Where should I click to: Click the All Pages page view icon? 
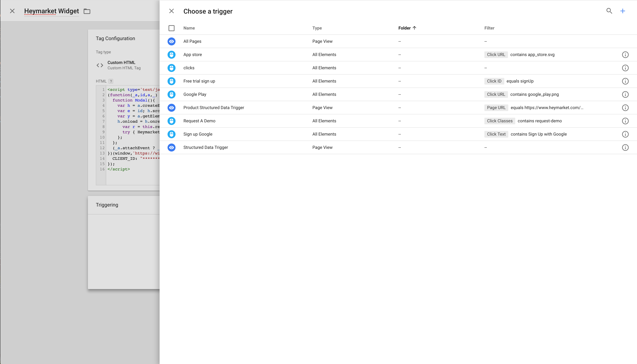pos(171,41)
